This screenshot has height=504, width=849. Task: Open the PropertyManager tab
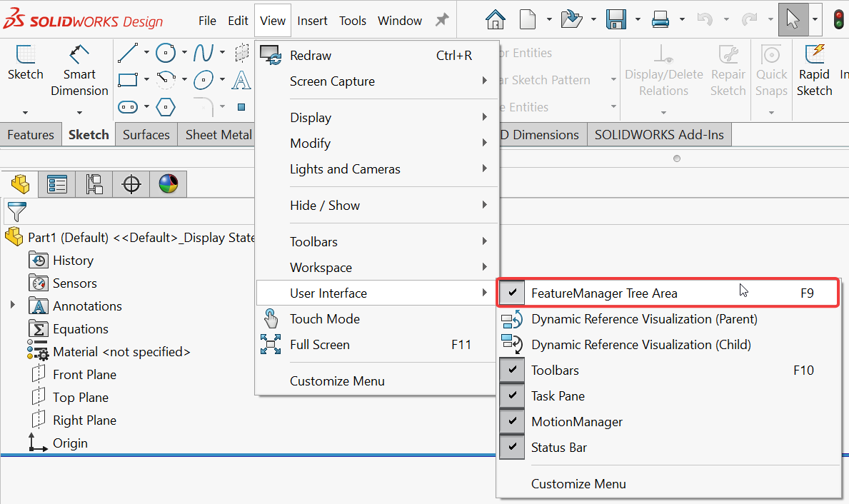tap(57, 184)
